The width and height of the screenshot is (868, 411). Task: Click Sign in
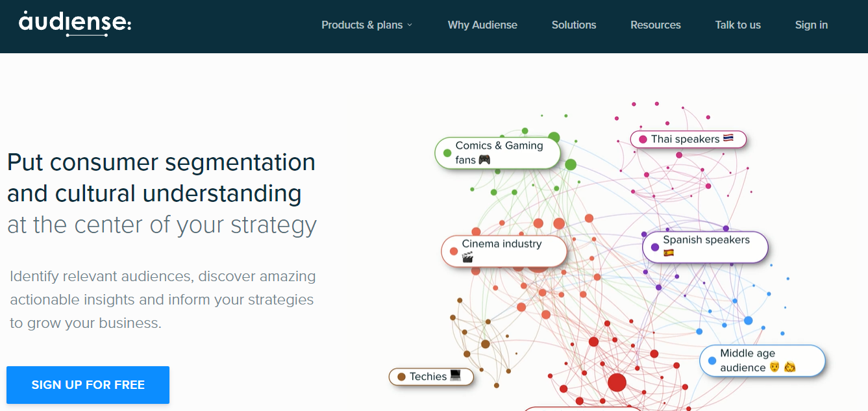[812, 25]
